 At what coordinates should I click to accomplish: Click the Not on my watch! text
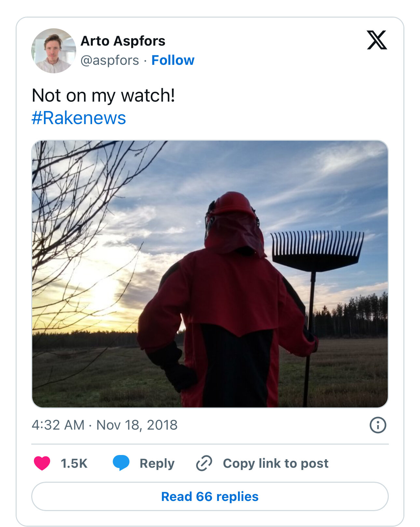pyautogui.click(x=104, y=96)
